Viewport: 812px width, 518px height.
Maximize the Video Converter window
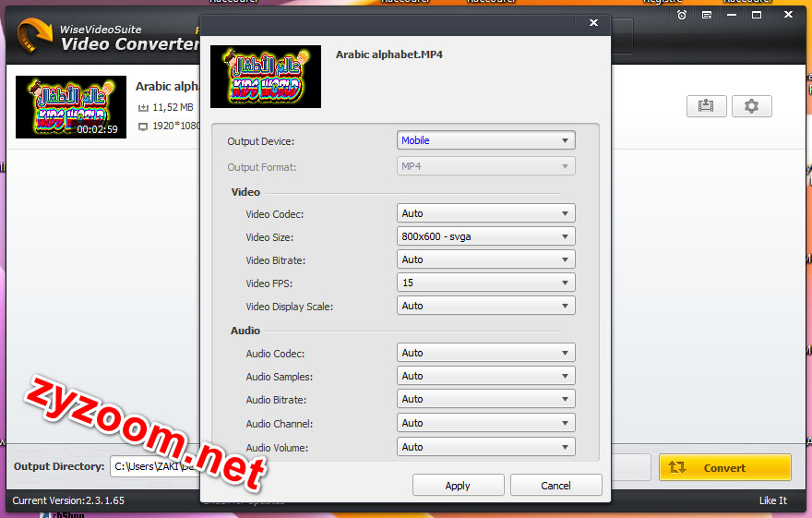click(x=757, y=15)
